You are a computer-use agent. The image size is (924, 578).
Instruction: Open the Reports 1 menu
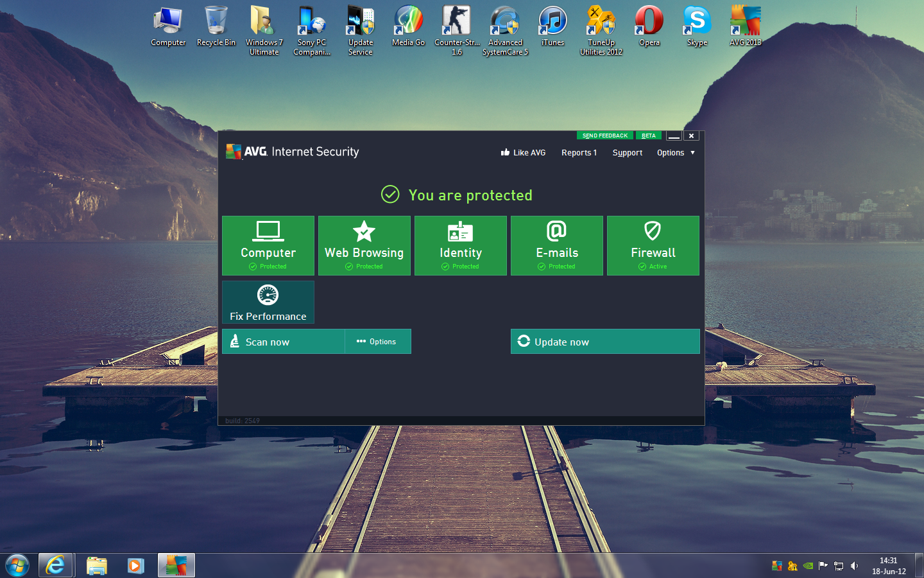(x=579, y=153)
